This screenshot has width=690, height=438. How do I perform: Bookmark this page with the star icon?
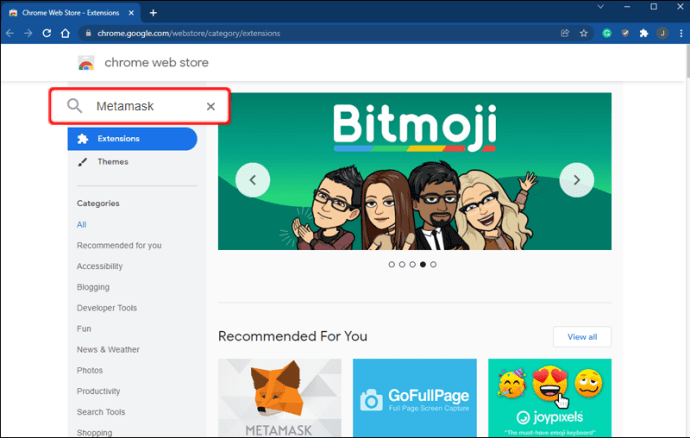[584, 33]
